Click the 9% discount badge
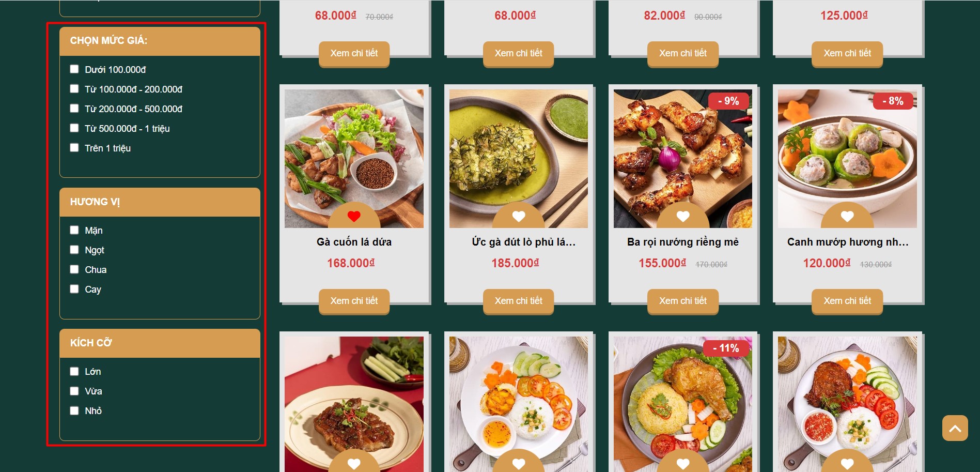980x472 pixels. (728, 101)
